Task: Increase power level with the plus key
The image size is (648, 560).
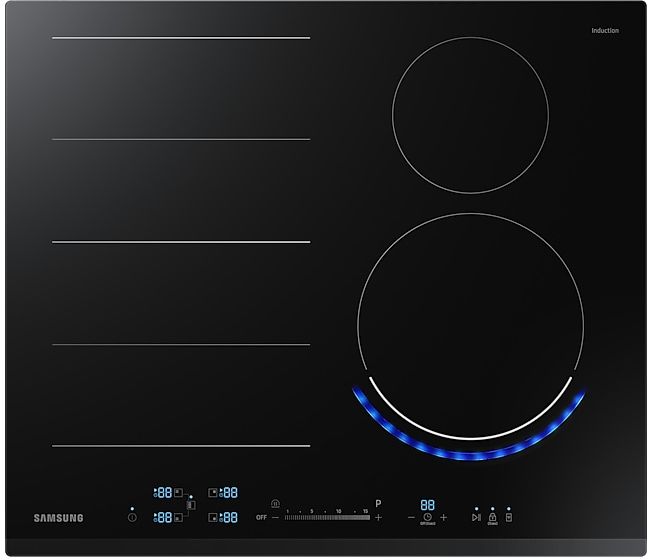Action: [378, 517]
